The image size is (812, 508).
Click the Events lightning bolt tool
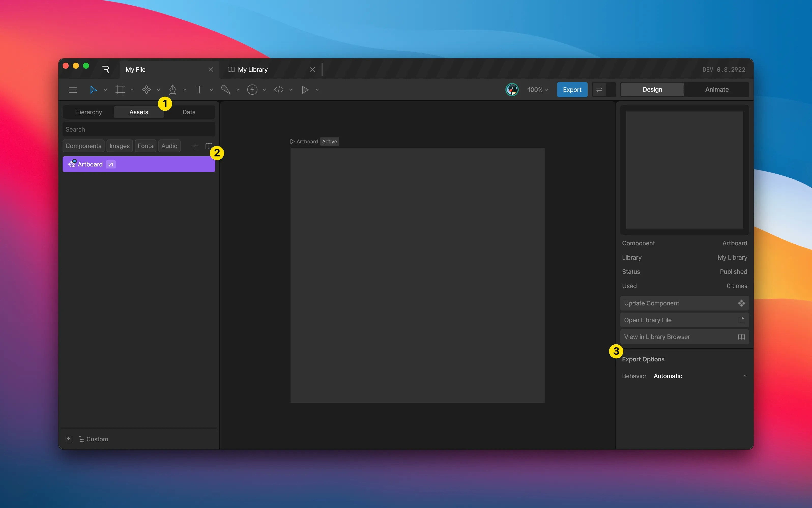(x=252, y=90)
